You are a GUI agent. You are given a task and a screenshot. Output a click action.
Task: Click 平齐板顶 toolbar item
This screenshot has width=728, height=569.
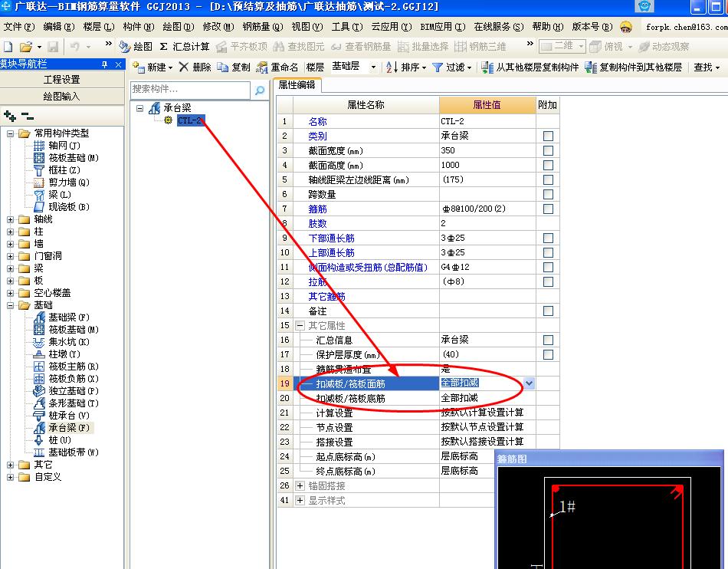tap(242, 47)
